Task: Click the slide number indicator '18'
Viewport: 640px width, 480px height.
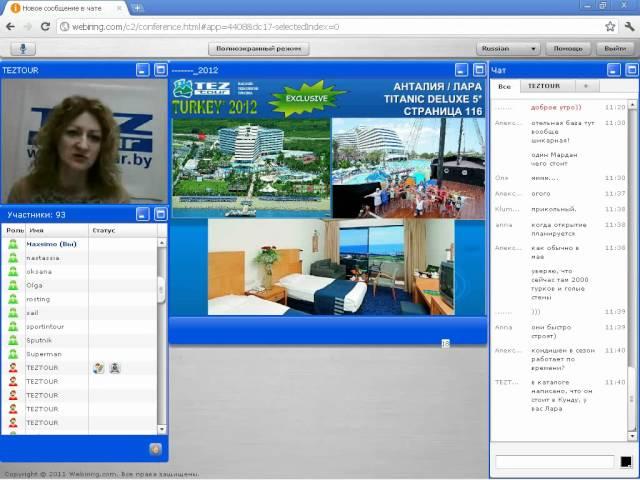Action: click(x=445, y=344)
